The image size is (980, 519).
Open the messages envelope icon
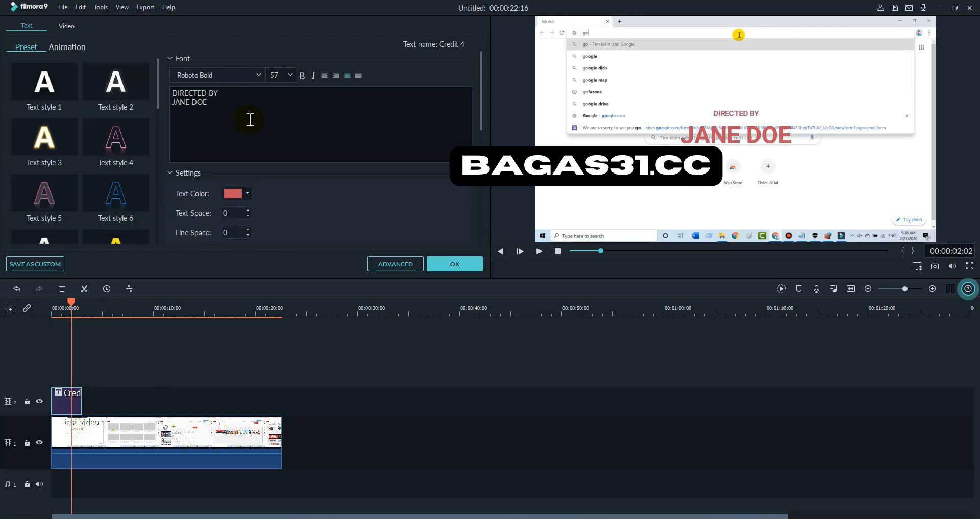click(x=909, y=8)
